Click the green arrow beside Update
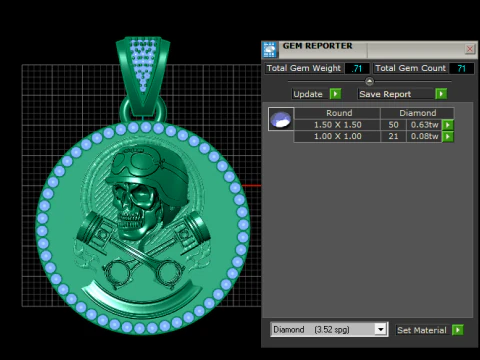 tap(335, 94)
